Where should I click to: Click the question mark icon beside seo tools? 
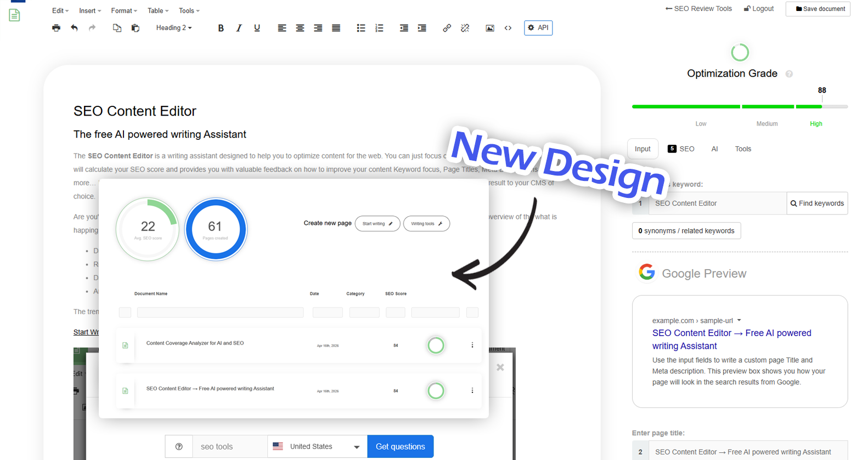coord(179,447)
